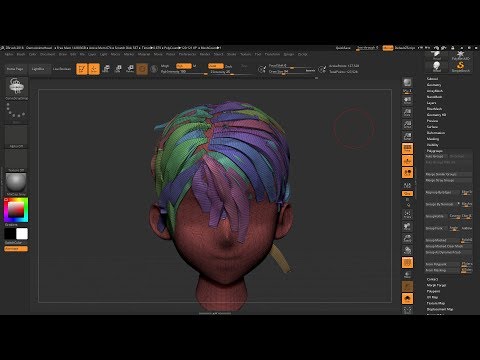Click the sculptris sphere icon beside Gizmo
This screenshot has width=480, height=360.
pyautogui.click(x=154, y=69)
